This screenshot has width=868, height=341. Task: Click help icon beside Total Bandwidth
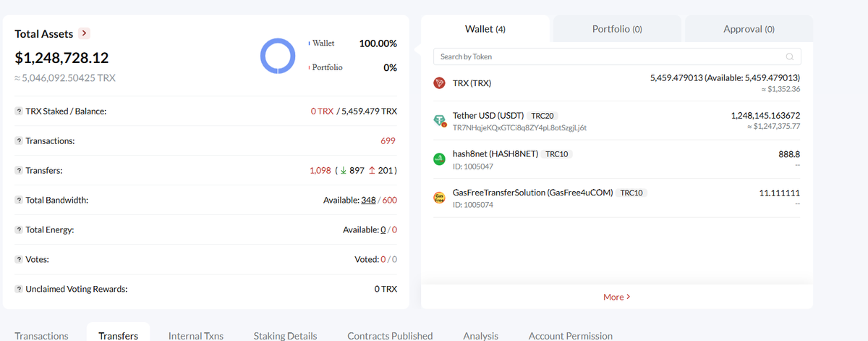(18, 200)
